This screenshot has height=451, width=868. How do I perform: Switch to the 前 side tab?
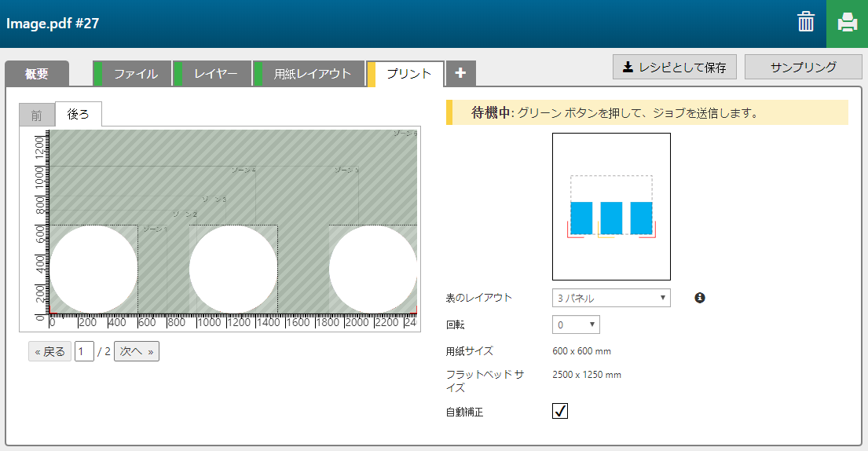[37, 115]
